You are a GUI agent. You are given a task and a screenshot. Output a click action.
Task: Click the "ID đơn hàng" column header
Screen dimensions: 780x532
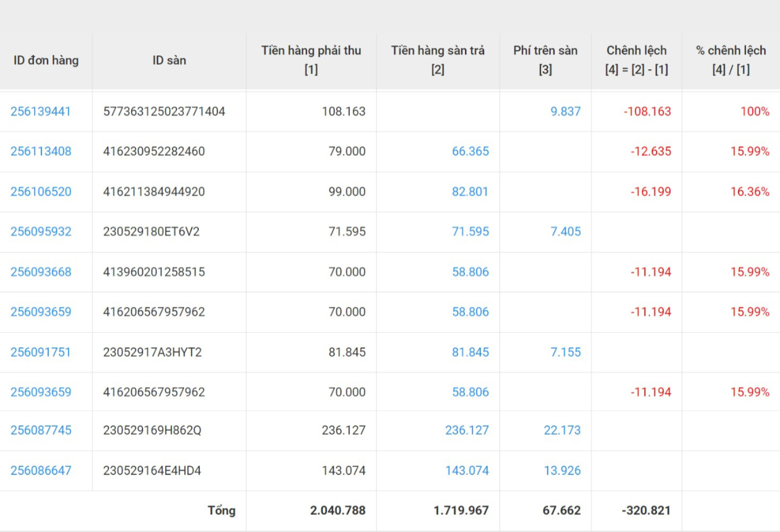click(46, 61)
